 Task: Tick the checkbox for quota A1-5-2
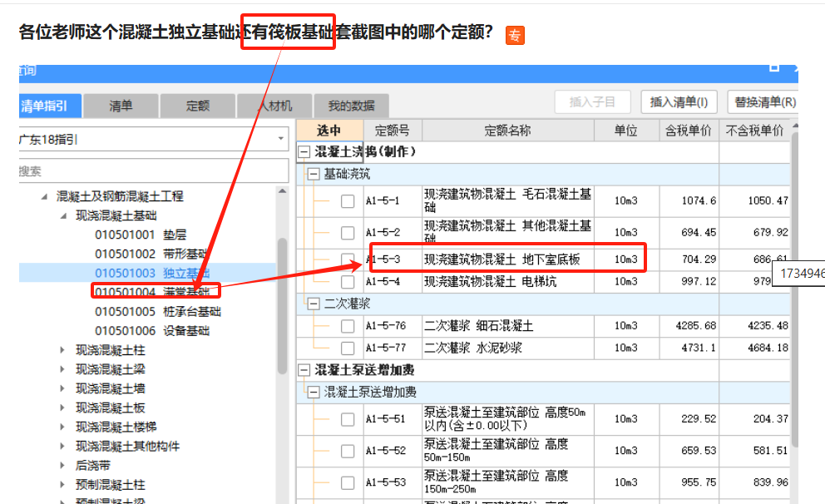[348, 233]
